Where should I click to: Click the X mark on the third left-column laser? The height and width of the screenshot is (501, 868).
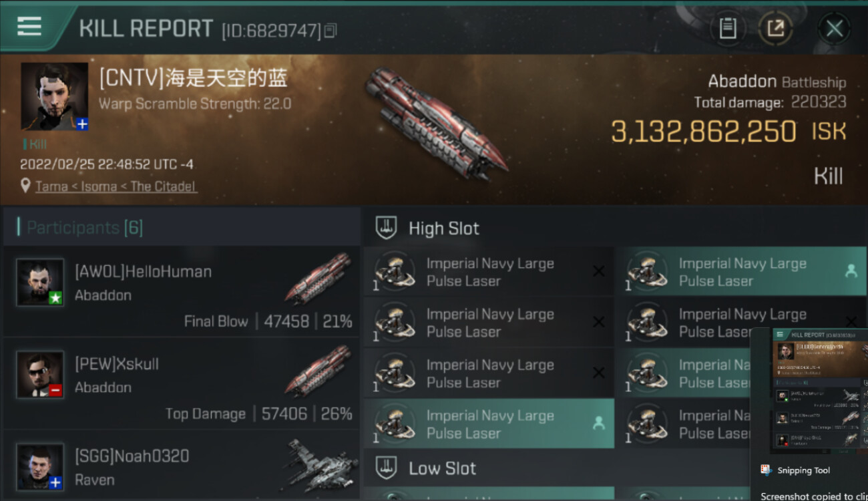click(x=598, y=373)
